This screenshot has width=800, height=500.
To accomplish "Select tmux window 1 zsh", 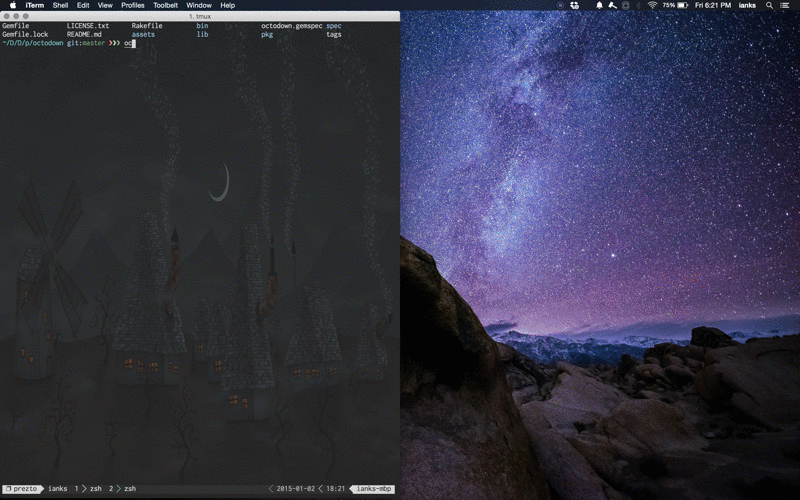I will point(88,488).
